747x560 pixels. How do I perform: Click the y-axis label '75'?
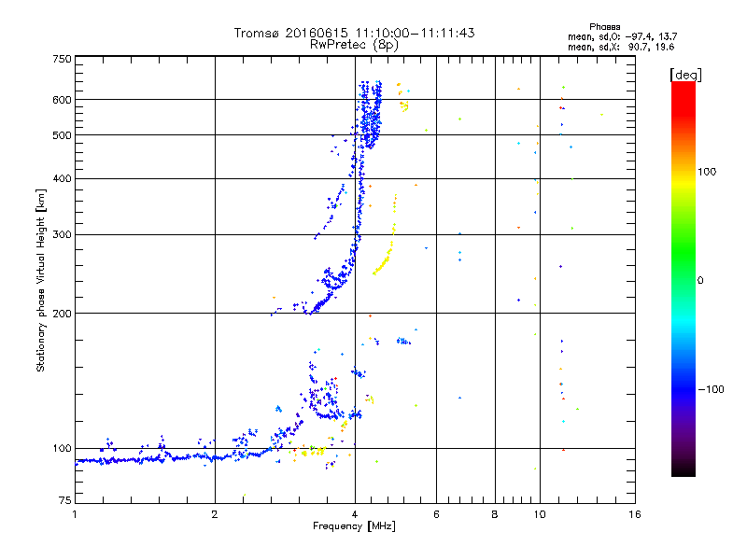(65, 500)
